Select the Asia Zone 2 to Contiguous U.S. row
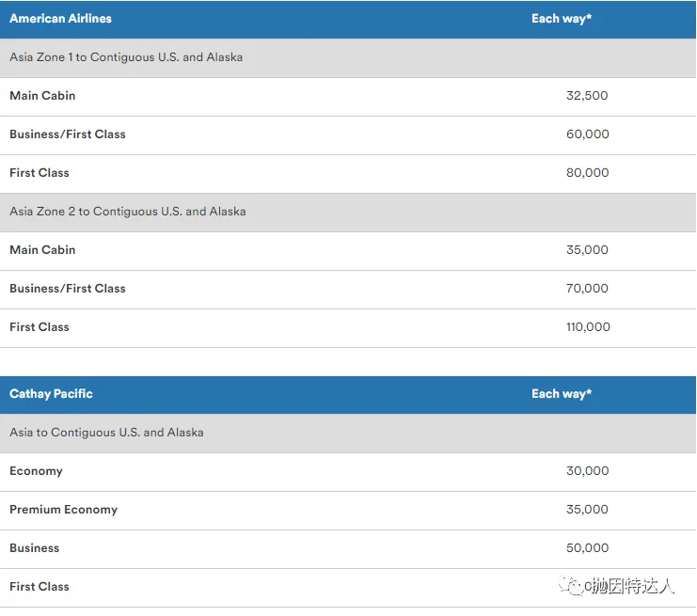Viewport: 697px width, 616px height. (348, 212)
